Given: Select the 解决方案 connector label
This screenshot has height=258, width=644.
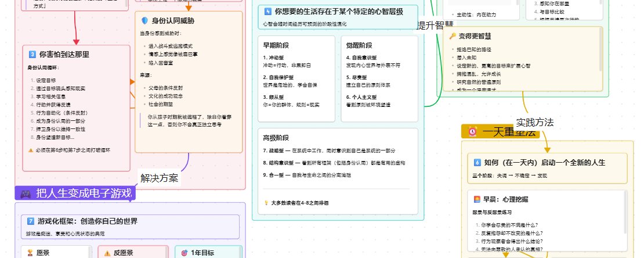Looking at the screenshot, I should (160, 178).
